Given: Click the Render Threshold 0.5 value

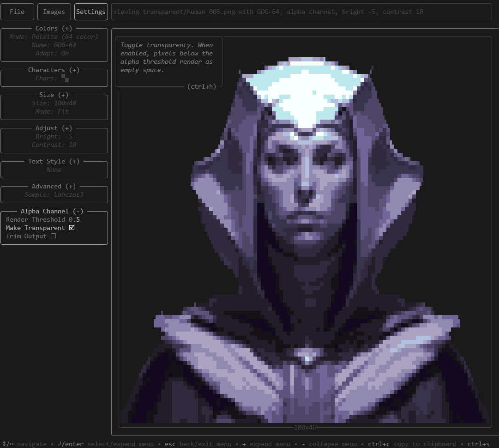Looking at the screenshot, I should point(43,219).
